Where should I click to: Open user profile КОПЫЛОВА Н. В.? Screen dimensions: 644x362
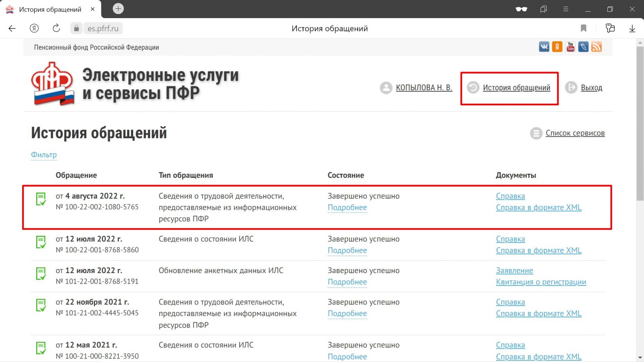click(423, 88)
